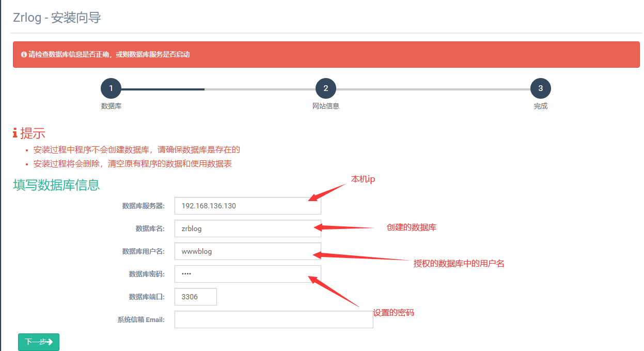
Task: Click the step 1 数据库 circle icon
Action: [111, 88]
